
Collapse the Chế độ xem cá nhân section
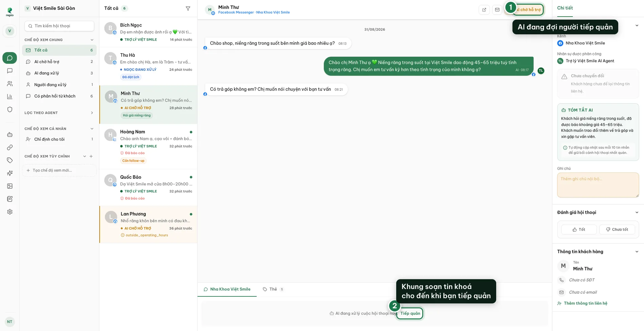92,129
